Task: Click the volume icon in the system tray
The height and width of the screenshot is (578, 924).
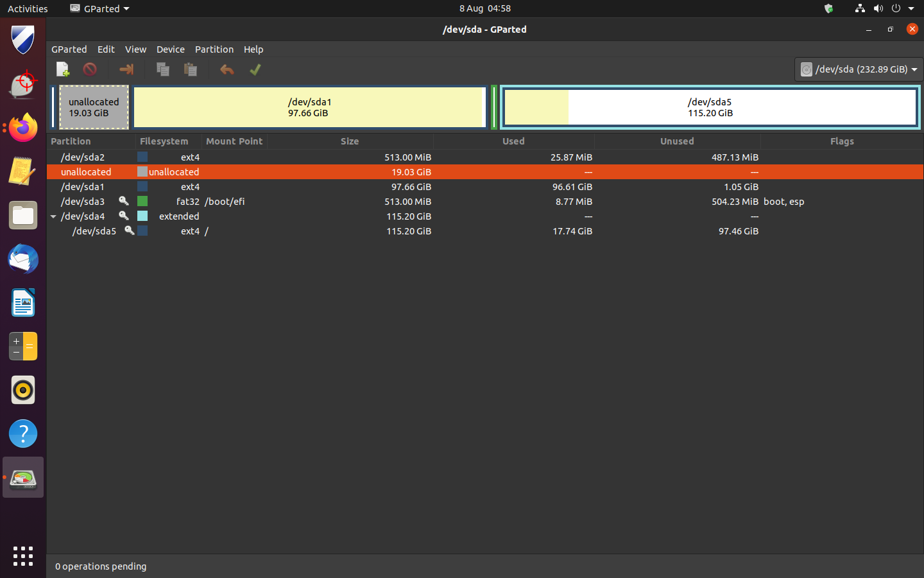Action: point(878,8)
